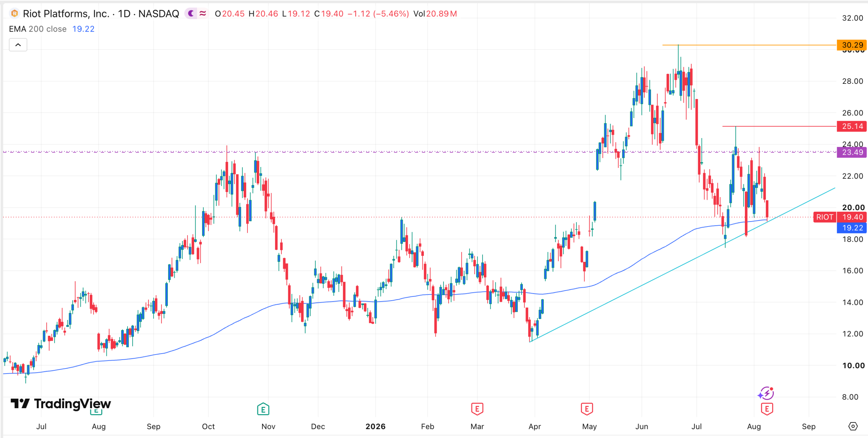The width and height of the screenshot is (868, 438).
Task: Open chart settings gear on the time axis
Action: 853,426
